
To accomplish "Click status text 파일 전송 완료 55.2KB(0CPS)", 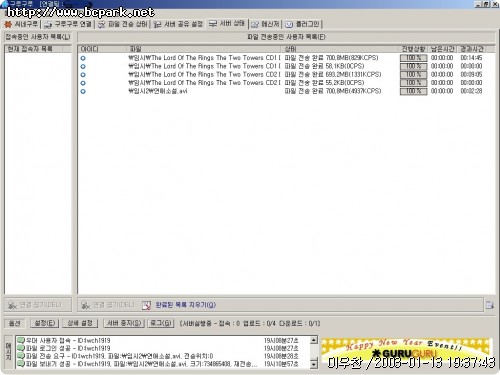I will [324, 83].
